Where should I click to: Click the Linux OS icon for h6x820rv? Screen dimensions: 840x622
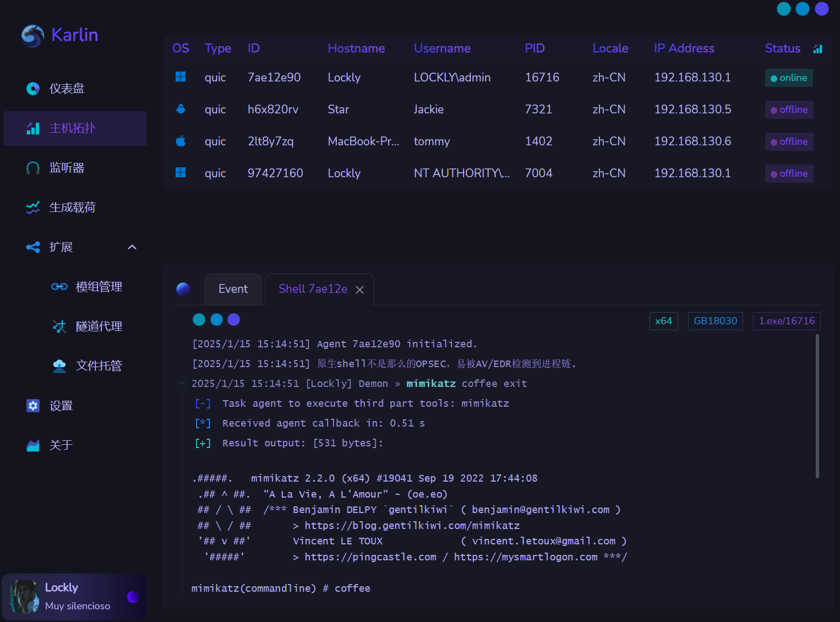pos(181,109)
